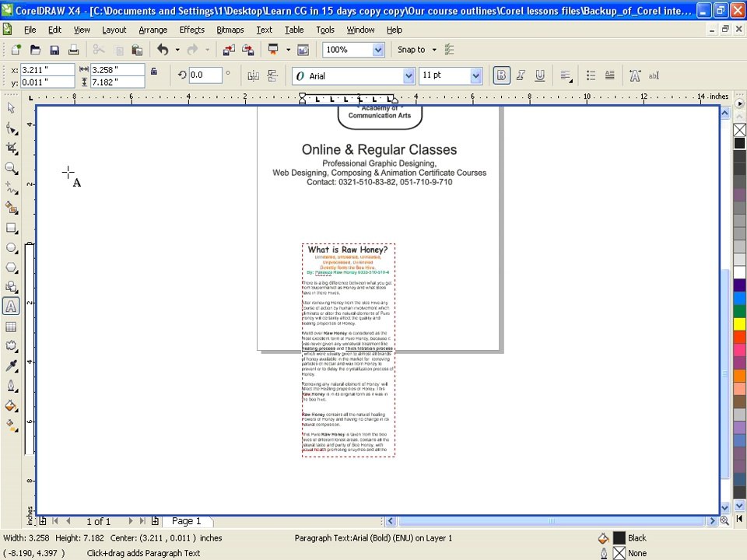Select the Interactive Blend tool
Image resolution: width=747 pixels, height=560 pixels.
click(11, 345)
